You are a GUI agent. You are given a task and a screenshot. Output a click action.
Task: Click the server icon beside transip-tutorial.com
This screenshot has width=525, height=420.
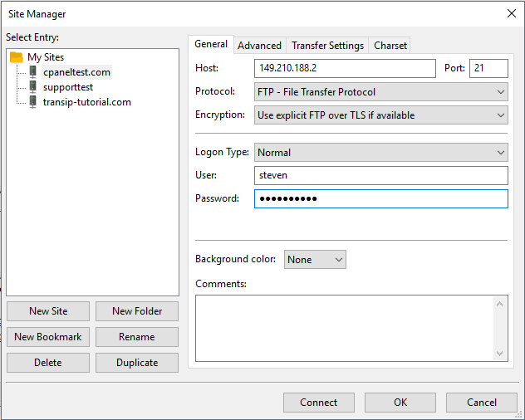tap(33, 102)
